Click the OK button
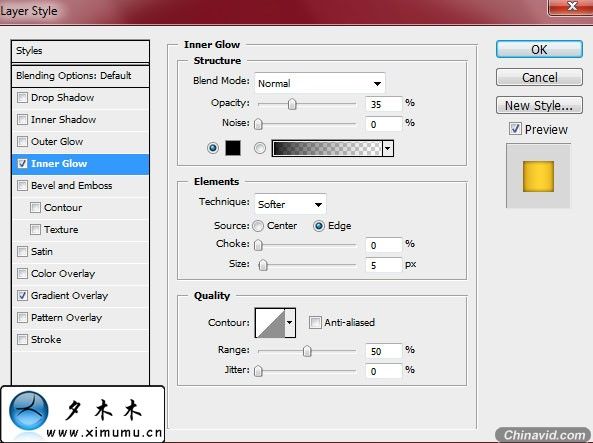The height and width of the screenshot is (443, 593). 539,50
